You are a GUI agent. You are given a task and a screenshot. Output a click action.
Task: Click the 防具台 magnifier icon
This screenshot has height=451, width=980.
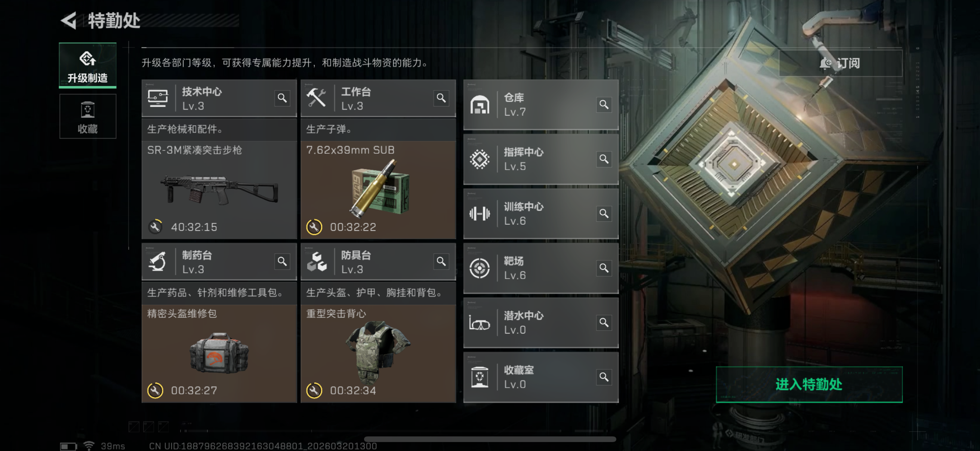click(x=441, y=261)
